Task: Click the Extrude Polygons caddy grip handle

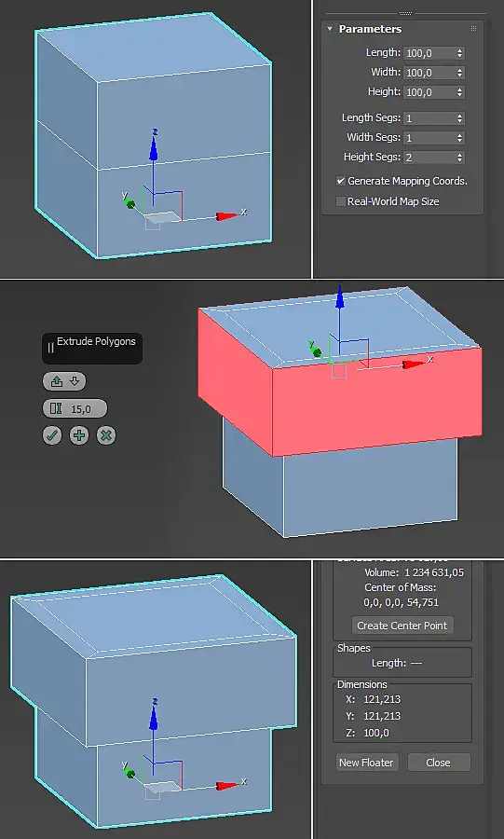Action: [51, 348]
